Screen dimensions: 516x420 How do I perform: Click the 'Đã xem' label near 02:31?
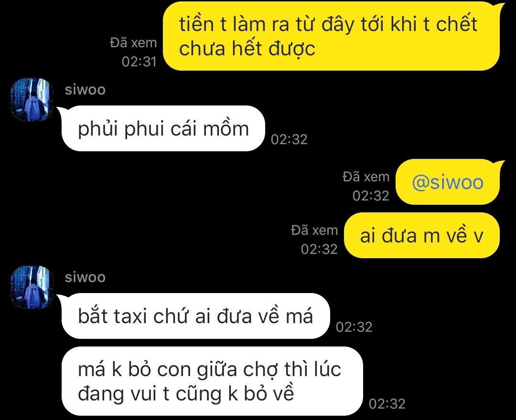click(133, 43)
